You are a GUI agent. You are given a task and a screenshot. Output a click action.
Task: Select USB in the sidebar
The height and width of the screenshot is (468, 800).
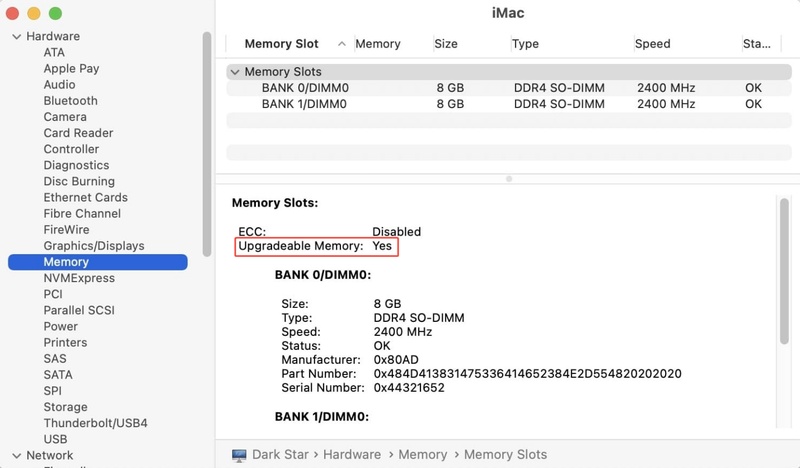click(x=55, y=439)
